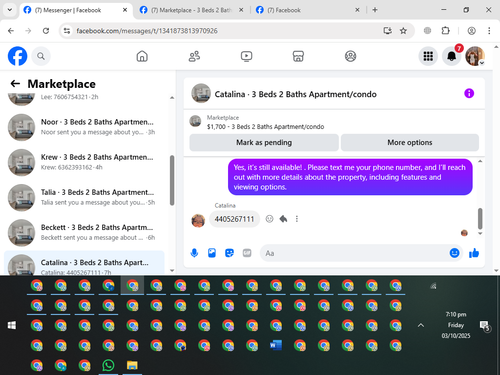
Task: Click the conversation list scrollbar thumb
Action: click(x=172, y=180)
